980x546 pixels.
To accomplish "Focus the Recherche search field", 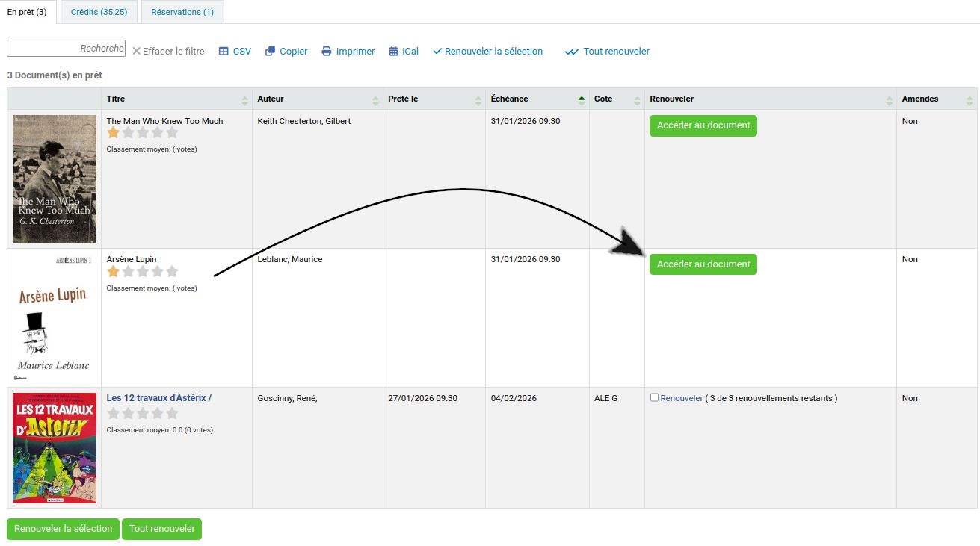I will click(66, 49).
